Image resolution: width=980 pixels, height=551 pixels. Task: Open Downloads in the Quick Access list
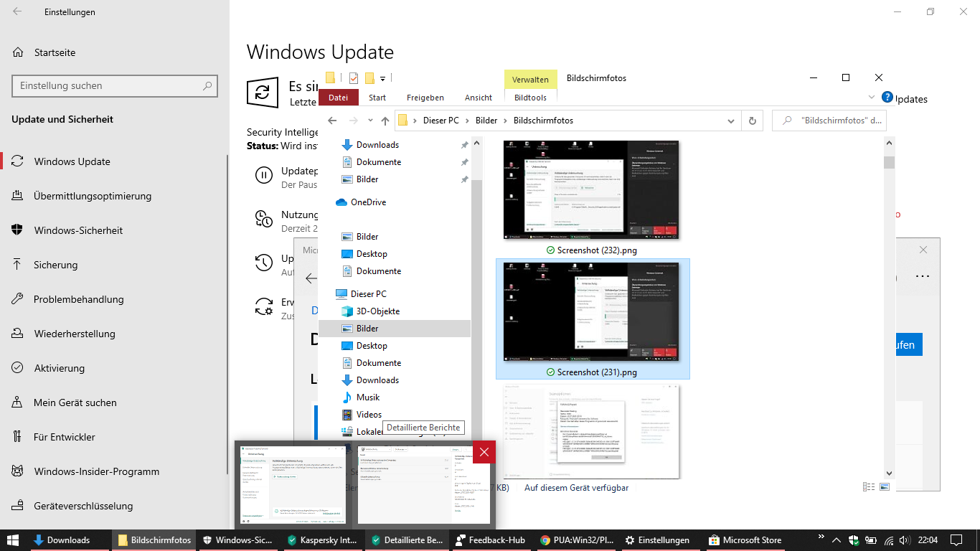(377, 145)
